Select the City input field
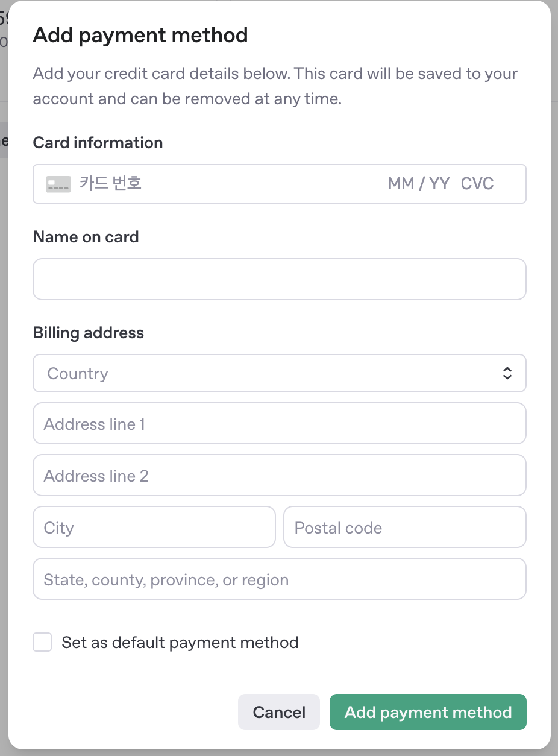The width and height of the screenshot is (558, 756). 154,528
